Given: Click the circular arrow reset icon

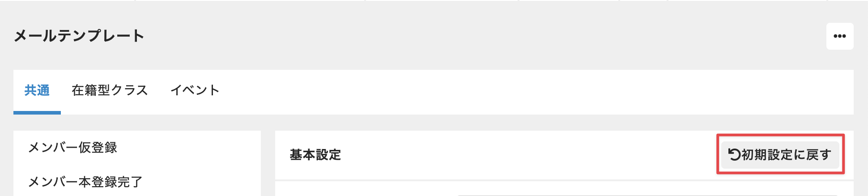Looking at the screenshot, I should pyautogui.click(x=734, y=154).
